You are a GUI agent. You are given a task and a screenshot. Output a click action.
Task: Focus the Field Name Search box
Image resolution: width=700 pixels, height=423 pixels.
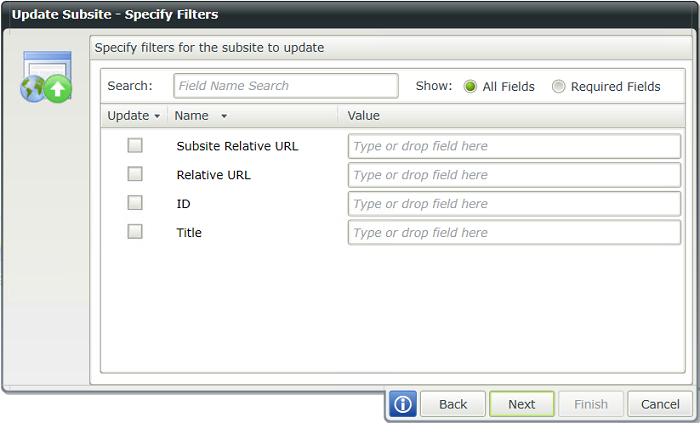[x=285, y=86]
